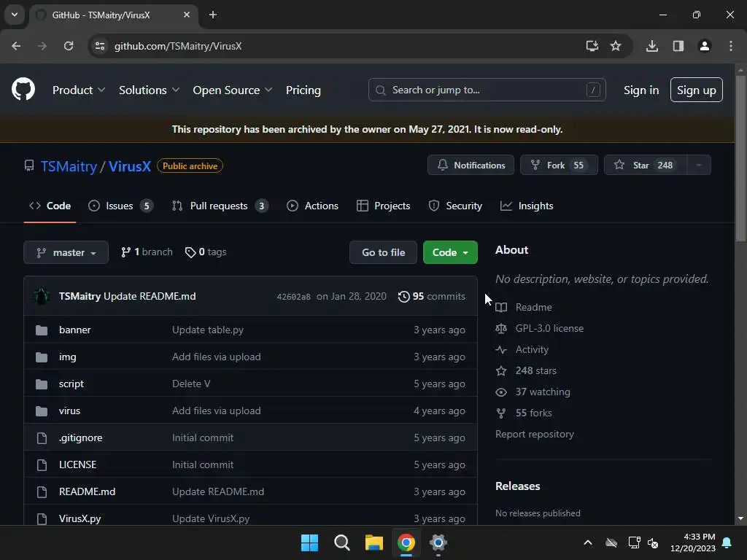Open site information icon in address bar
Viewport: 747px width, 560px height.
coord(100,46)
